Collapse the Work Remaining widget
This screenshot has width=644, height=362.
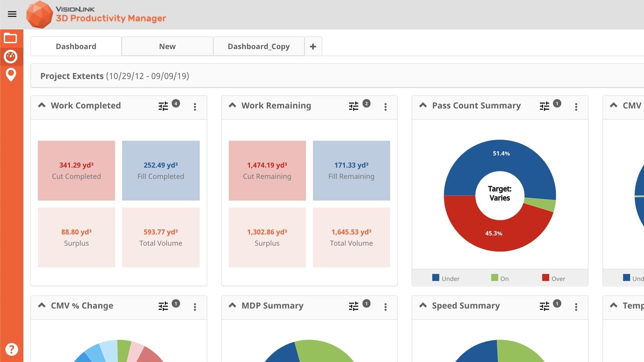(232, 105)
